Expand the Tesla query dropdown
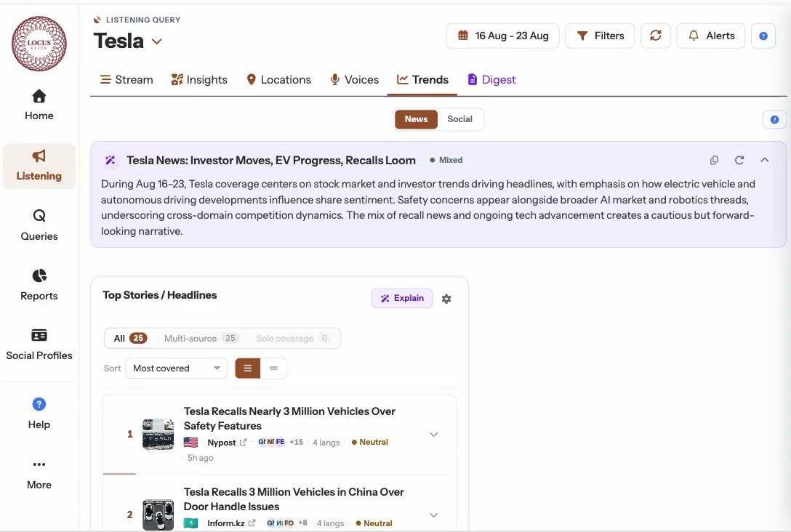The width and height of the screenshot is (791, 532). (x=157, y=41)
